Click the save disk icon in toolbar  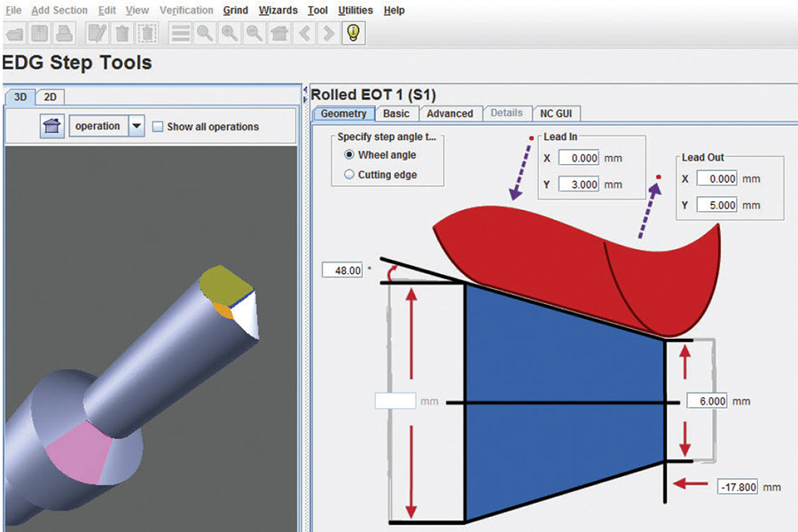[x=39, y=34]
